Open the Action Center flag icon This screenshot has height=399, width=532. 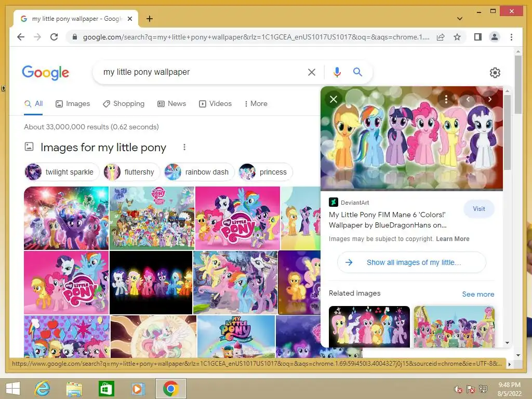[471, 389]
